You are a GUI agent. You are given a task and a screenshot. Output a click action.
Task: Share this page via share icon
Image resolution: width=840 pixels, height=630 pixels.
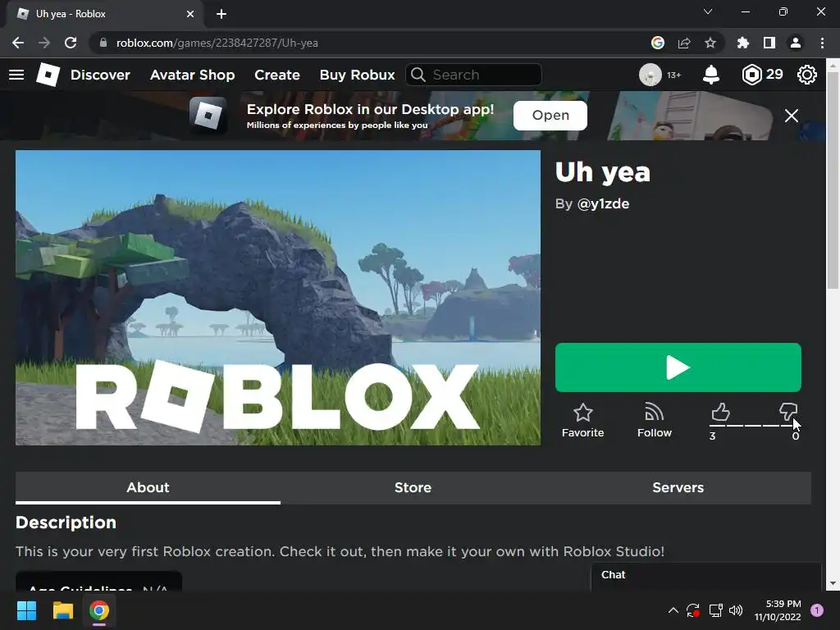[684, 43]
